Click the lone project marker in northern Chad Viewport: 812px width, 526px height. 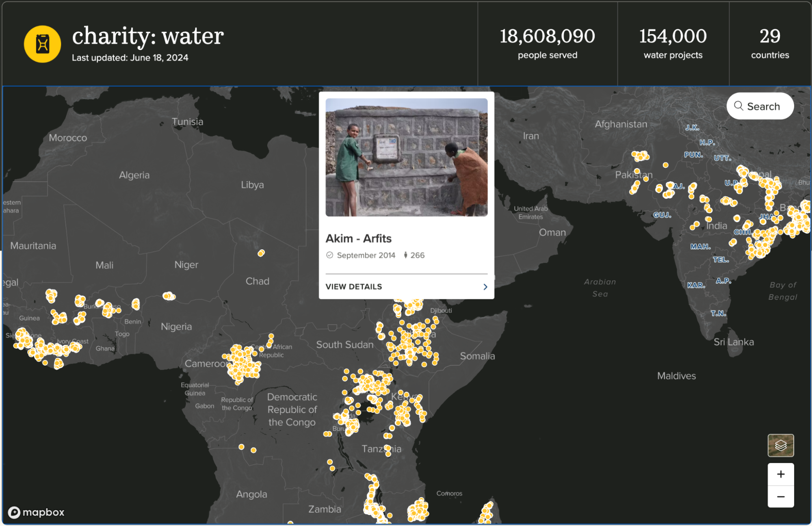click(261, 253)
